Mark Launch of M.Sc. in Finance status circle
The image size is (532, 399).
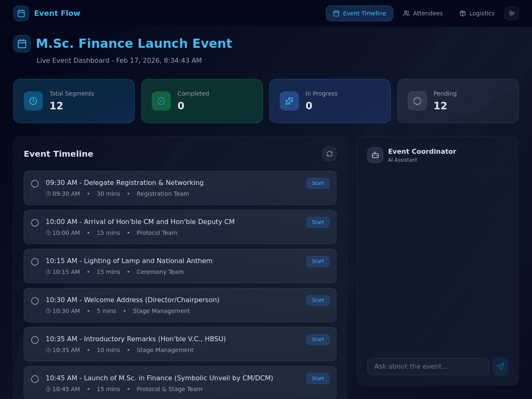(x=35, y=379)
